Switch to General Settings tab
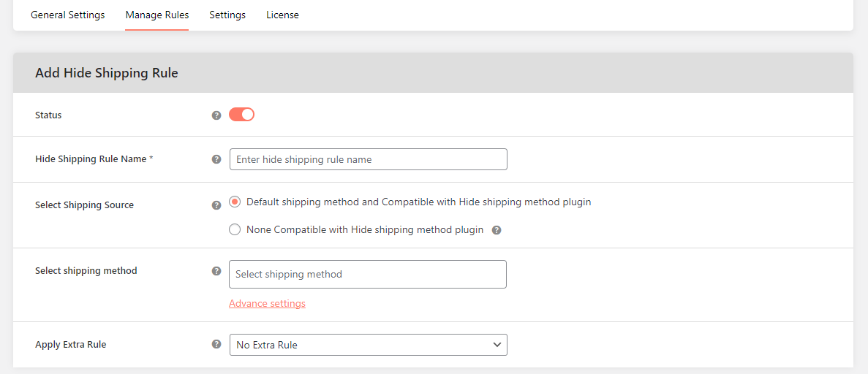868x374 pixels. click(x=67, y=15)
